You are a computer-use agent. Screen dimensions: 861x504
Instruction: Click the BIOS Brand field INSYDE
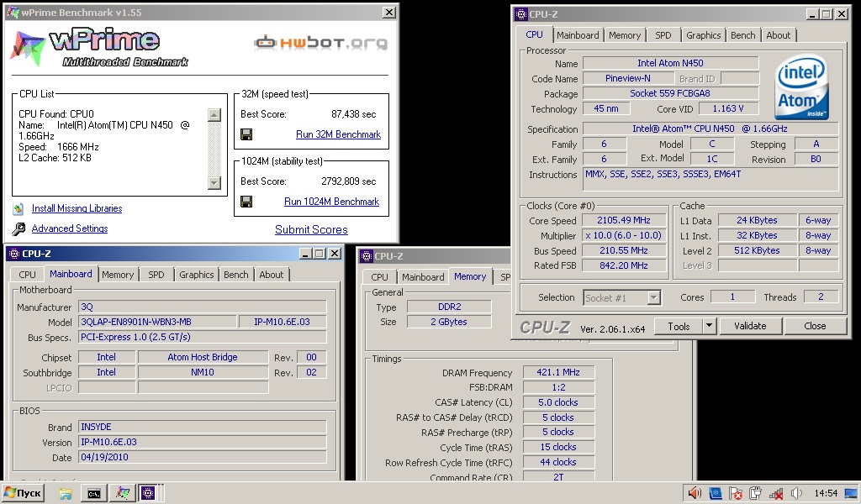203,428
